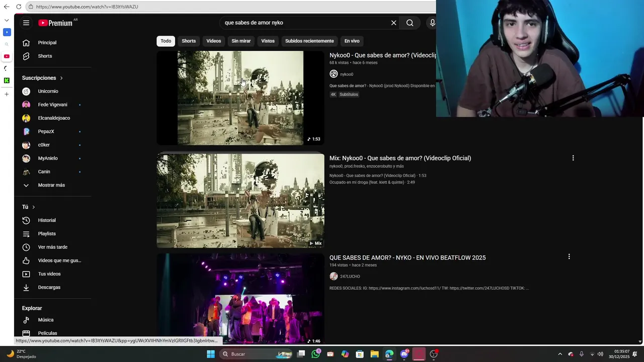Click the YouTube Premium logo
The height and width of the screenshot is (362, 644).
[55, 23]
